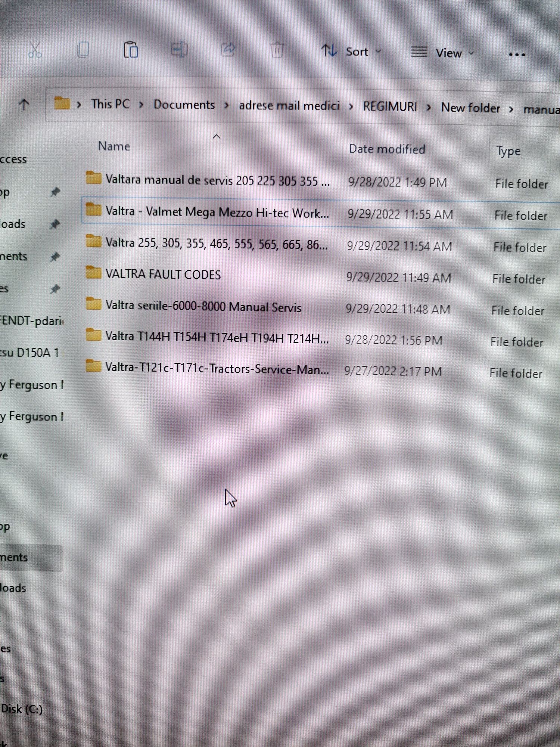Select 'Valtra-T121c-T171c-Tractors-Service' name
This screenshot has height=747, width=560.
(x=217, y=369)
